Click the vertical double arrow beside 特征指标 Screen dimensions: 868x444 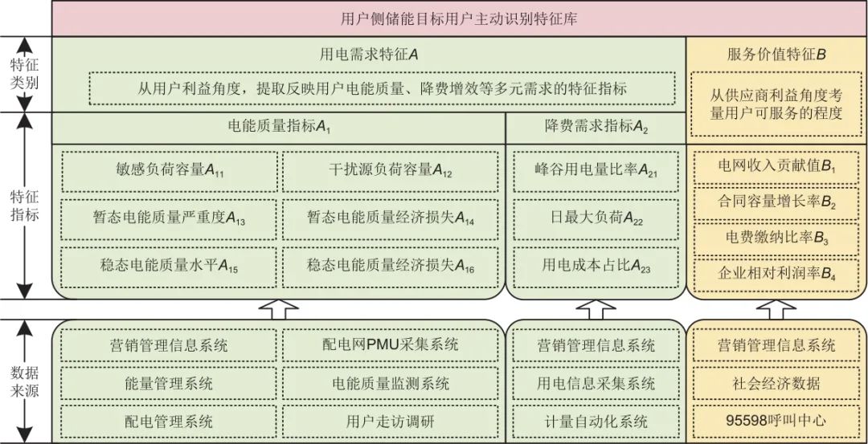coord(27,206)
